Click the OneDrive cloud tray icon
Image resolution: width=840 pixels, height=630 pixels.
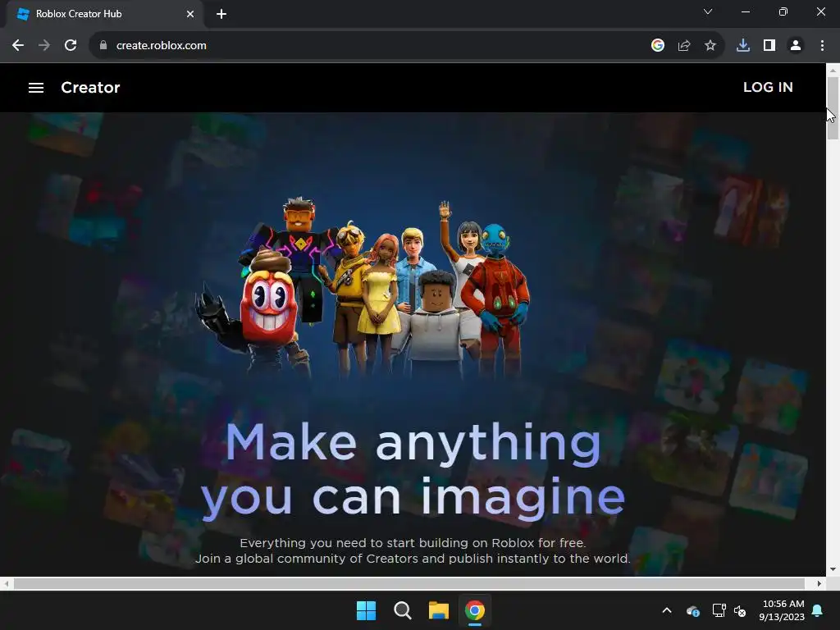(692, 610)
